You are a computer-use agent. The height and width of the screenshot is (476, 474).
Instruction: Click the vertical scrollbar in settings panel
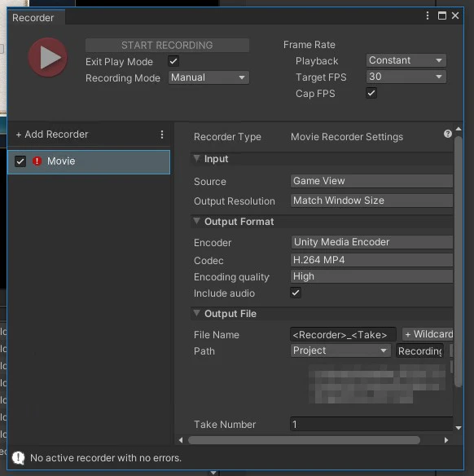coord(459,262)
